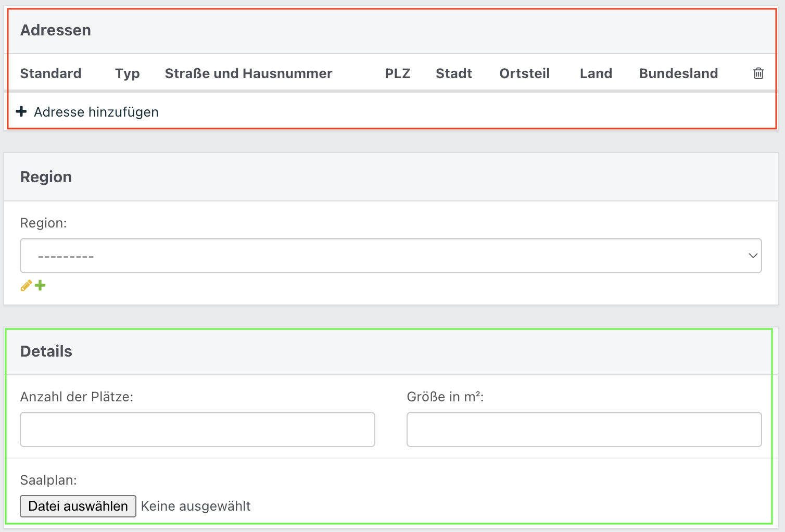Click Datei auswählen button for Saalplan

[x=78, y=506]
